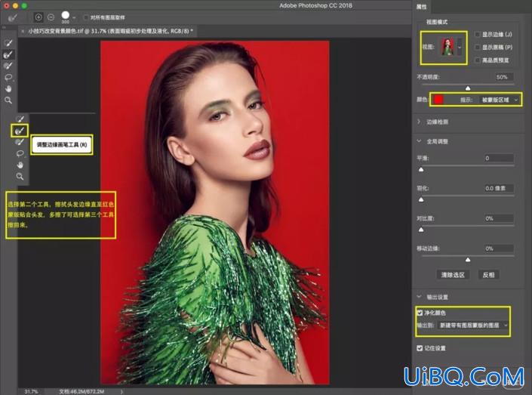Click the red overlay color swatch
This screenshot has width=532, height=395.
(438, 100)
